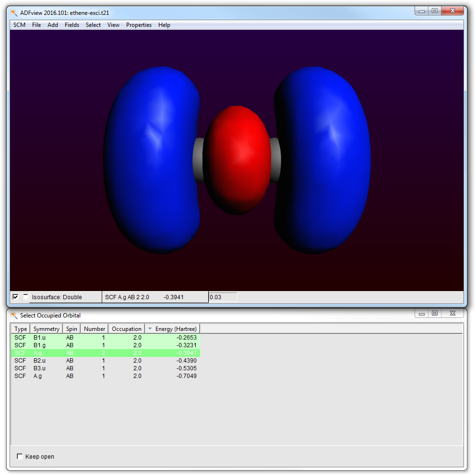Click the right blue orbital lobe
Image resolution: width=476 pixels, height=475 pixels.
click(322, 160)
